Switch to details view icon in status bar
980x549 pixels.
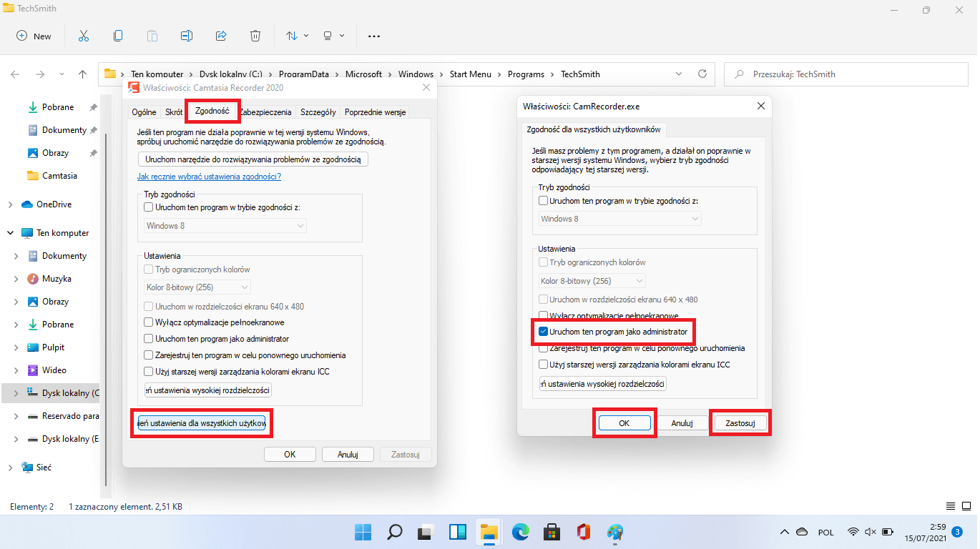[951, 506]
